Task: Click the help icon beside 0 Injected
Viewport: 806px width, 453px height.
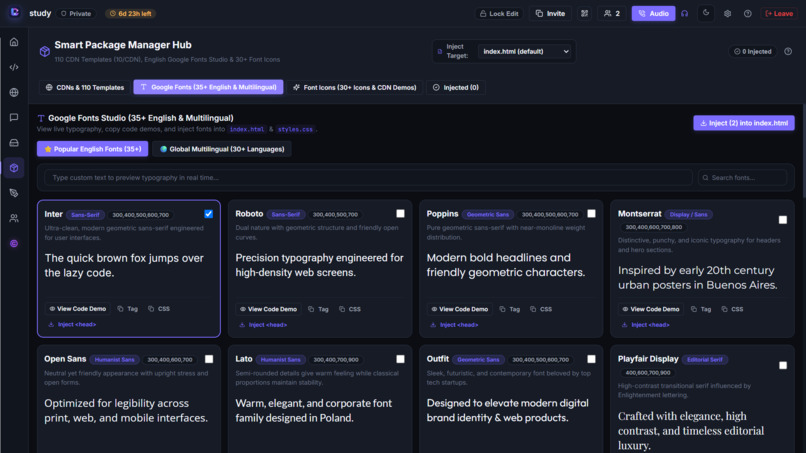Action: (x=788, y=51)
